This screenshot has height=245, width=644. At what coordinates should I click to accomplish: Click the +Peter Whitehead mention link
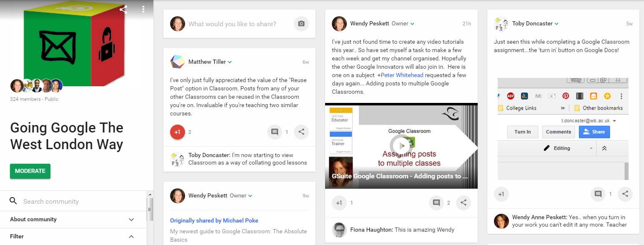coord(400,75)
